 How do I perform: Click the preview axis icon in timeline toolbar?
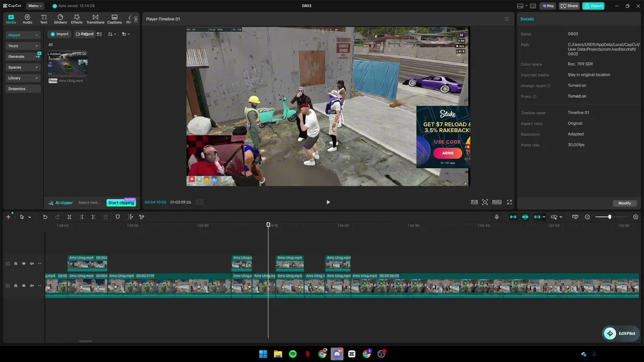click(554, 217)
